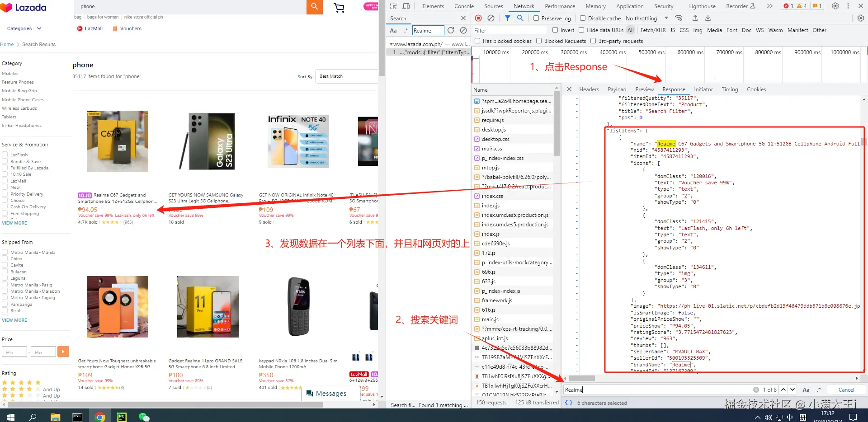Enable Disable cache checkbox

coord(583,18)
